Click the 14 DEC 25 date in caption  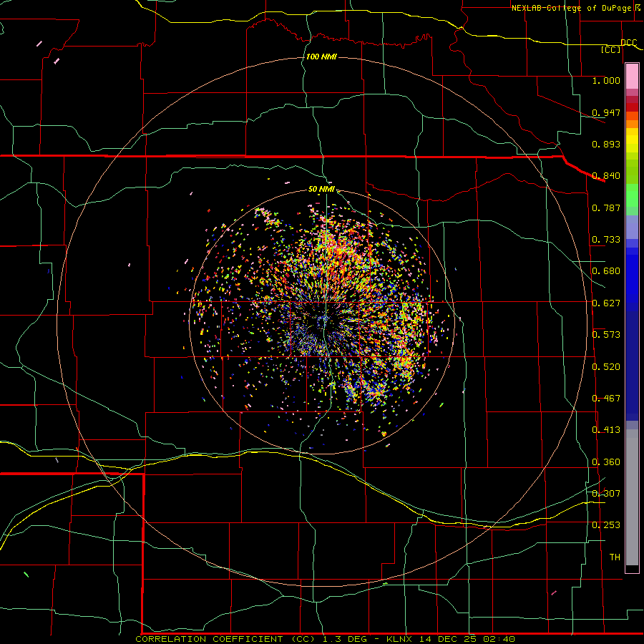coord(448,639)
